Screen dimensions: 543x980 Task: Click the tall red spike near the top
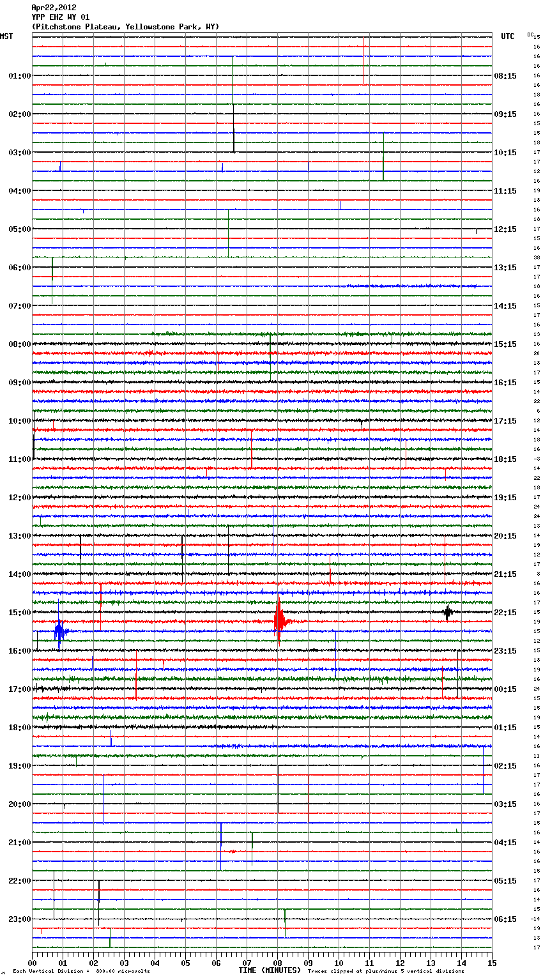tap(363, 61)
